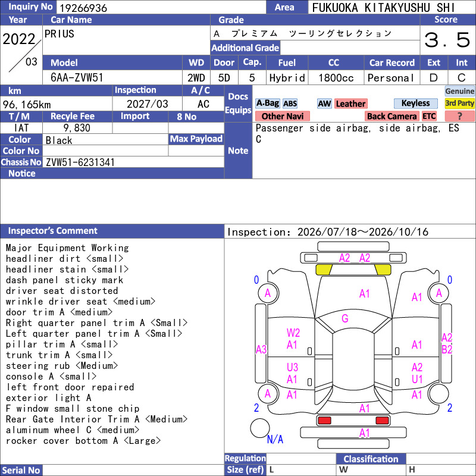Click the left yellow headlight on diagram
476x476 pixels.
tap(324, 270)
